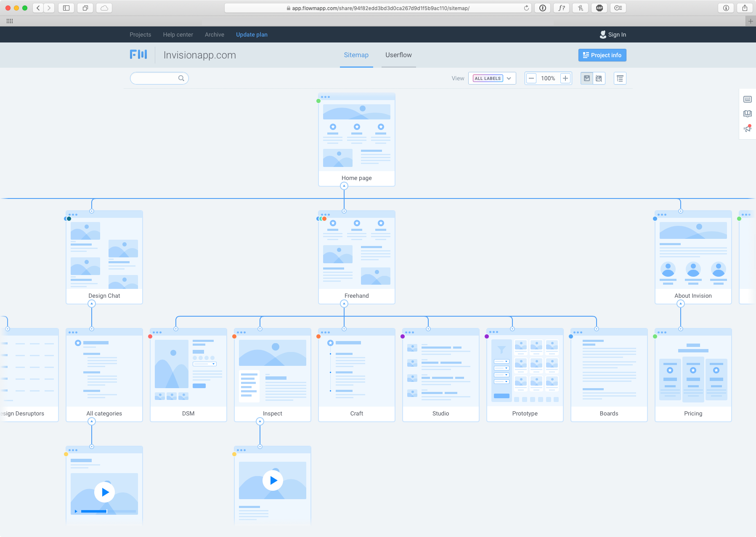The height and width of the screenshot is (537, 756).
Task: Click the red label dot on DSM
Action: [150, 336]
